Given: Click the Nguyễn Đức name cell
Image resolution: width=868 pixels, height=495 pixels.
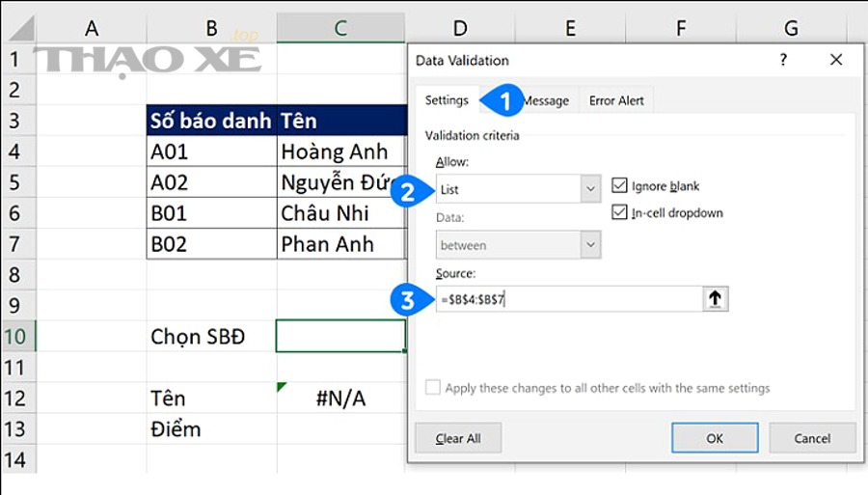Looking at the screenshot, I should [341, 182].
